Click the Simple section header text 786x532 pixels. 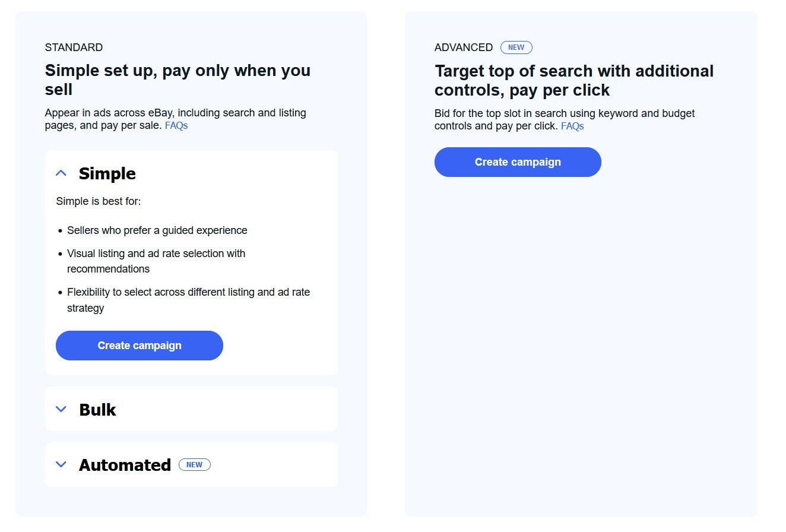[107, 173]
